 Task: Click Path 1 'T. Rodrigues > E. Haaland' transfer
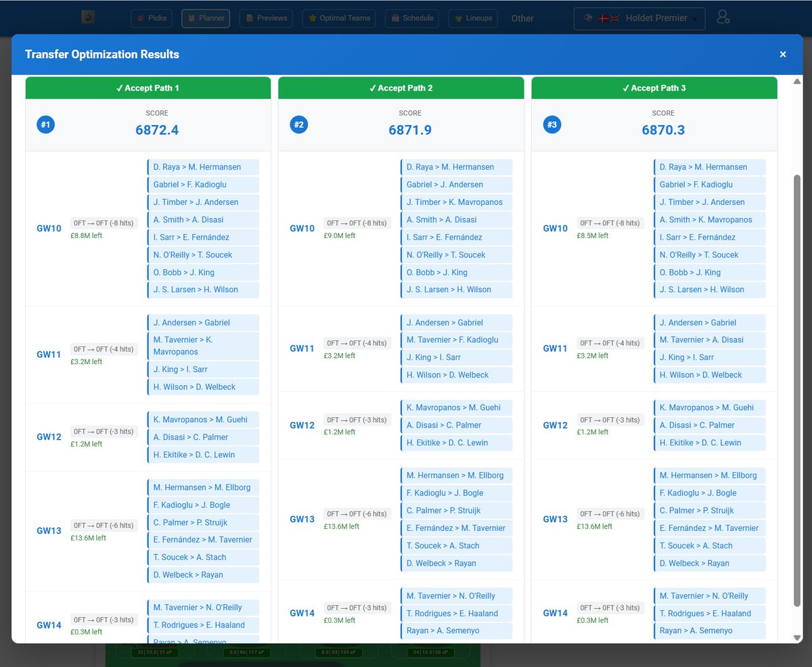point(203,625)
